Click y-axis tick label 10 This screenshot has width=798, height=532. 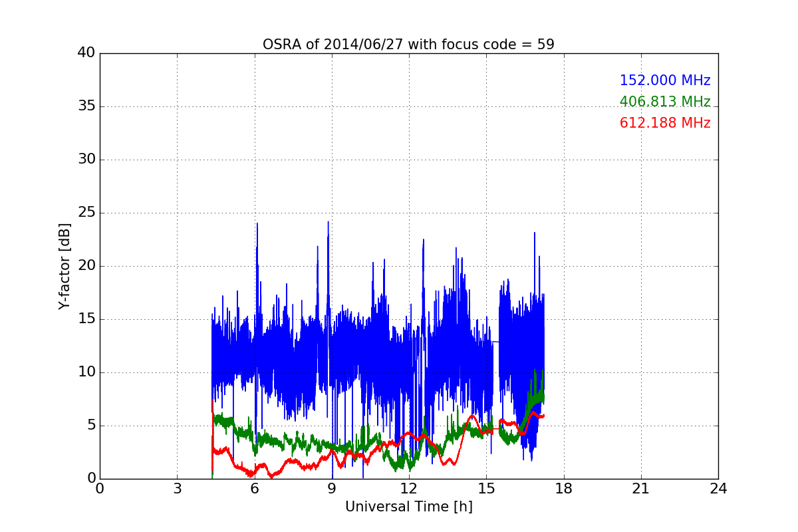tap(86, 372)
